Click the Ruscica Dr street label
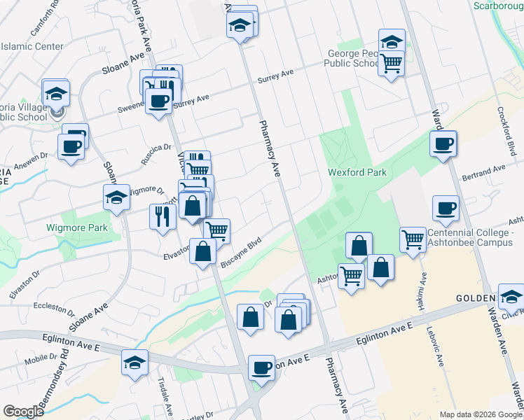The height and width of the screenshot is (420, 524). [156, 154]
